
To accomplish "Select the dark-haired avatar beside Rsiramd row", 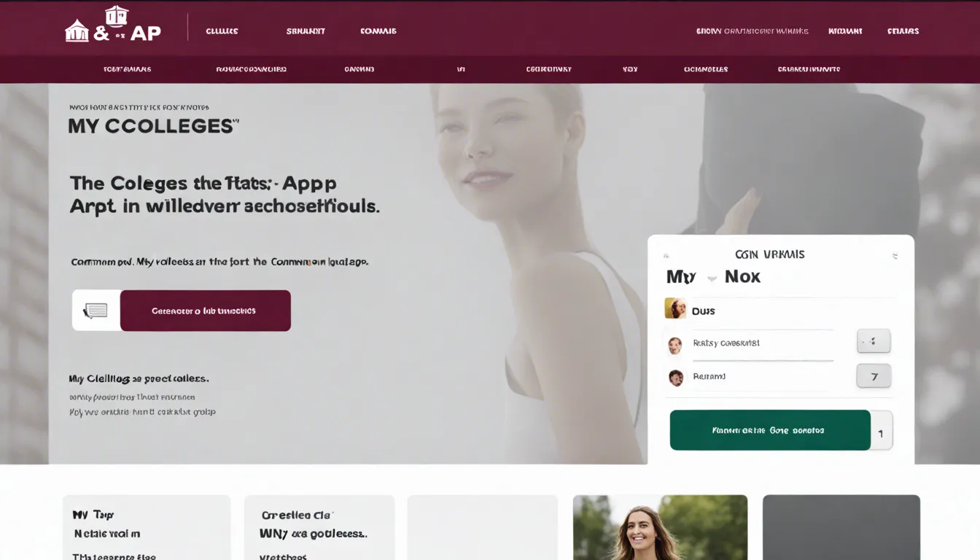I will pyautogui.click(x=676, y=378).
